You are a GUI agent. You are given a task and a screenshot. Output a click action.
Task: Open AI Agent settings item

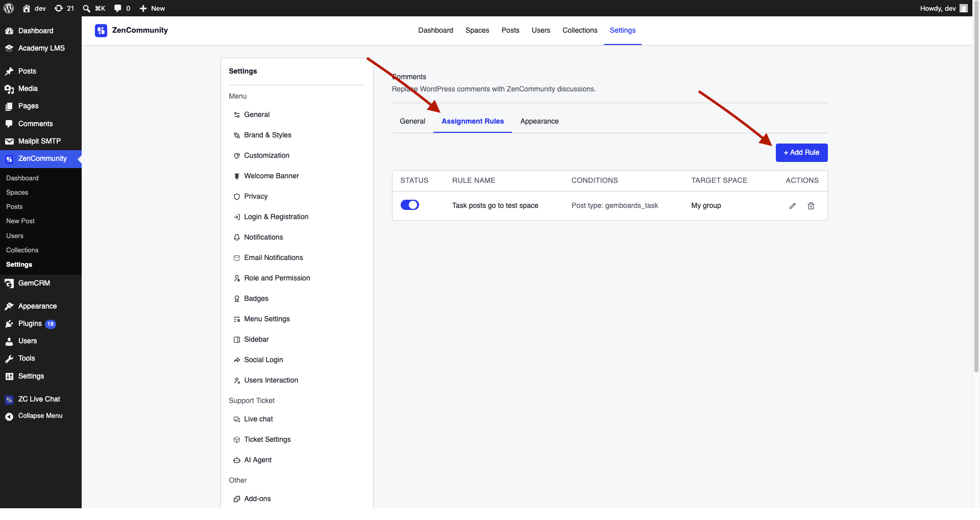point(258,460)
